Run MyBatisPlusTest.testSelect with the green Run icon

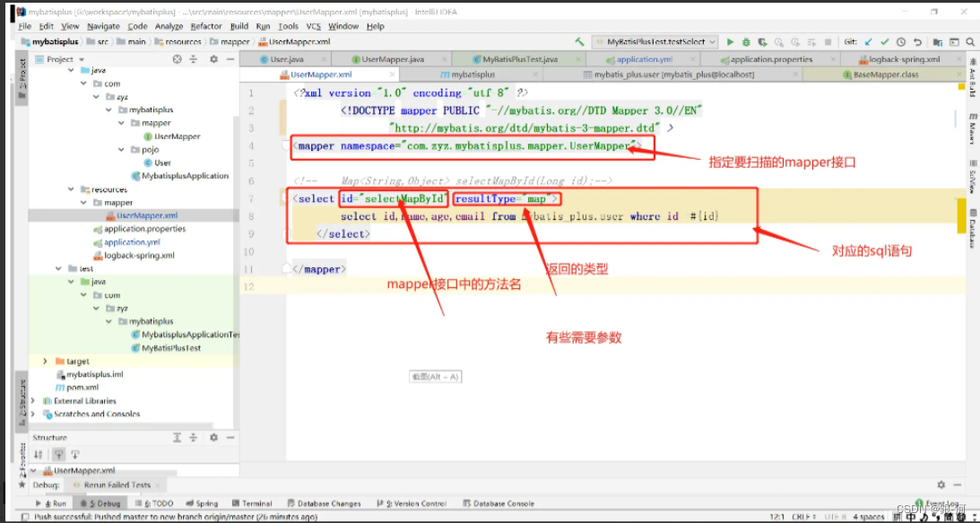coord(731,41)
